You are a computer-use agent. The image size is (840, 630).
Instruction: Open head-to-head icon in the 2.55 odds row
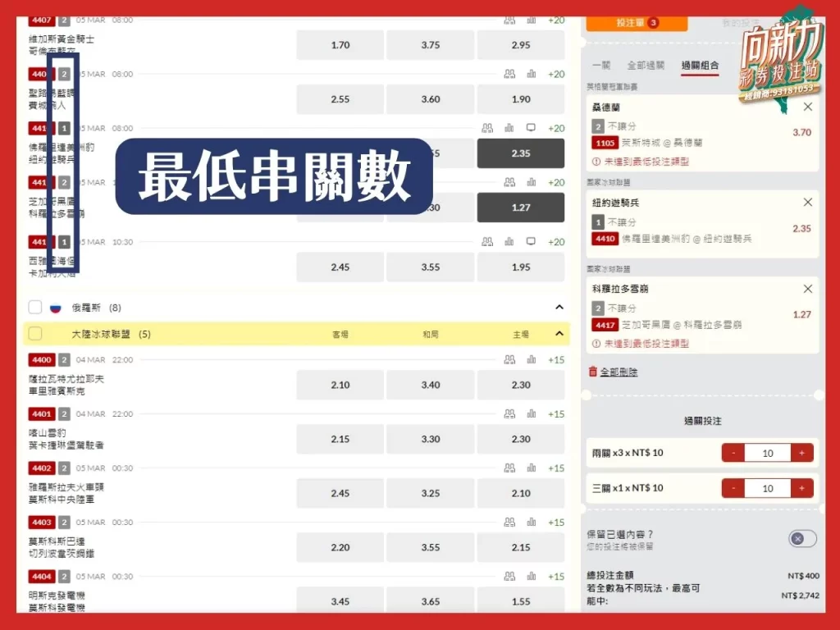click(509, 74)
